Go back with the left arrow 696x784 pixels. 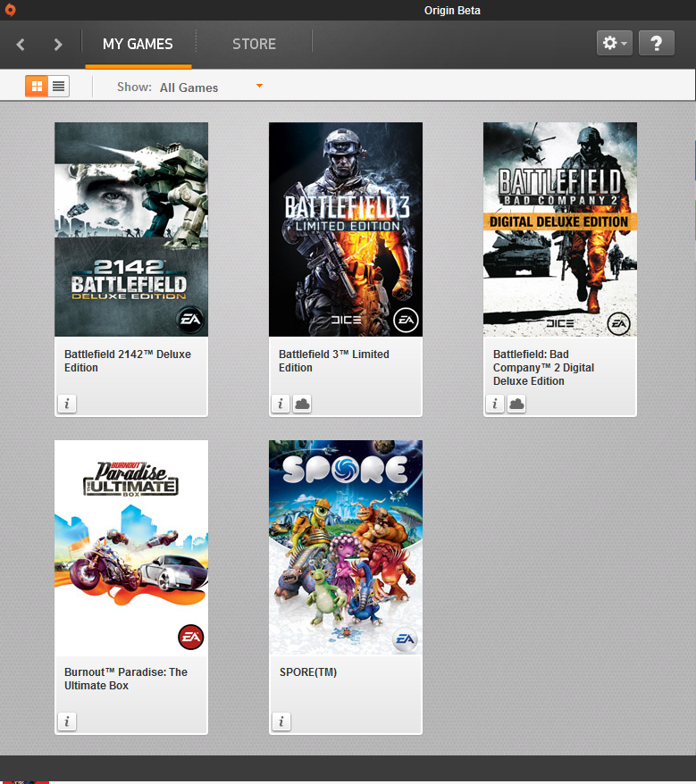pyautogui.click(x=21, y=45)
